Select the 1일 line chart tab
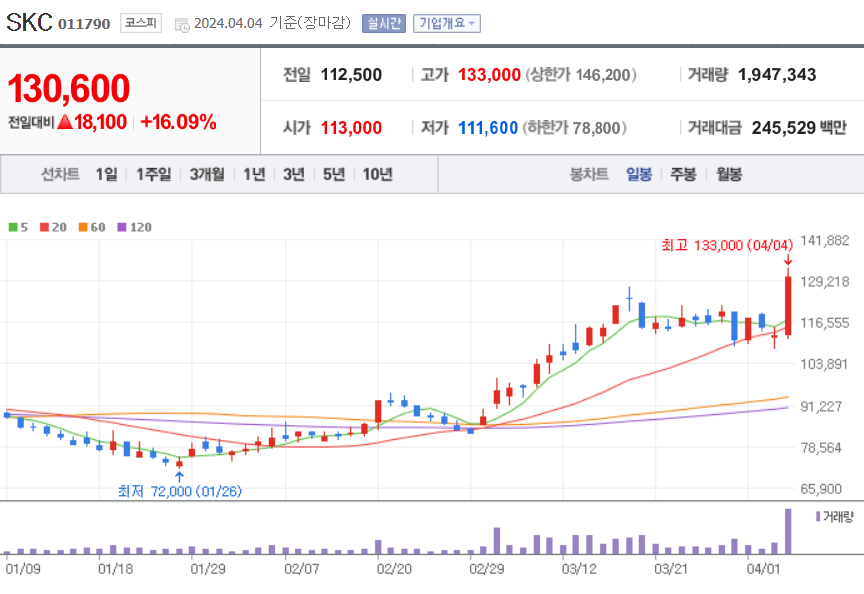Viewport: 864px width, 594px height. pos(106,175)
